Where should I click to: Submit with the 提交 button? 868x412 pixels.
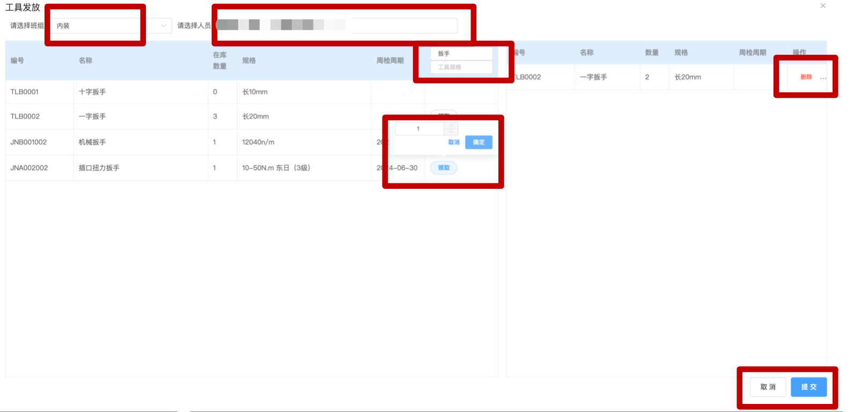(x=808, y=387)
